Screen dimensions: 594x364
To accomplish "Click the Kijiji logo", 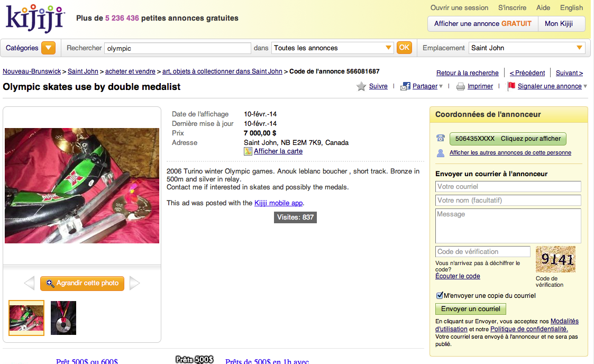I will (35, 18).
